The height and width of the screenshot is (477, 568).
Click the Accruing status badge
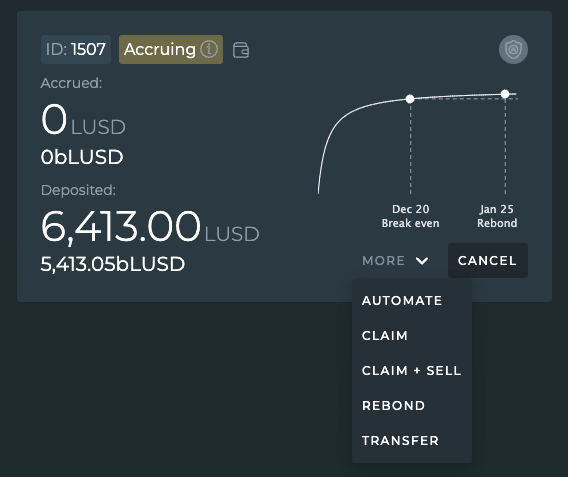[171, 50]
